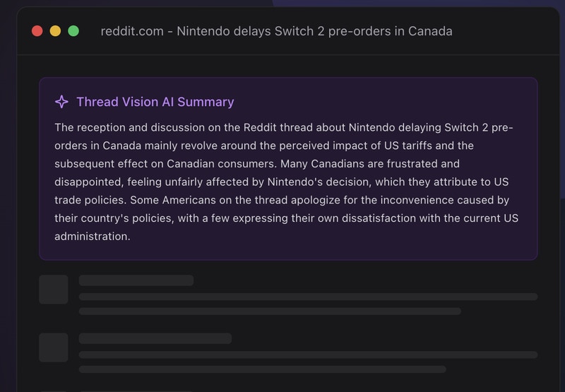Click first placeholder comment's bottom text line
The width and height of the screenshot is (565, 392).
click(x=270, y=311)
